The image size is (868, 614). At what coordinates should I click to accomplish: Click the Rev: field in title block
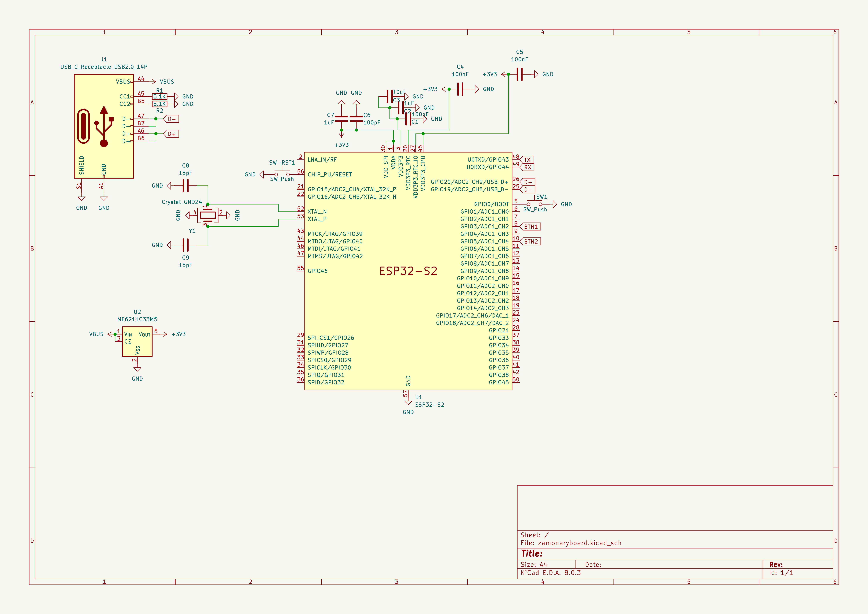776,565
